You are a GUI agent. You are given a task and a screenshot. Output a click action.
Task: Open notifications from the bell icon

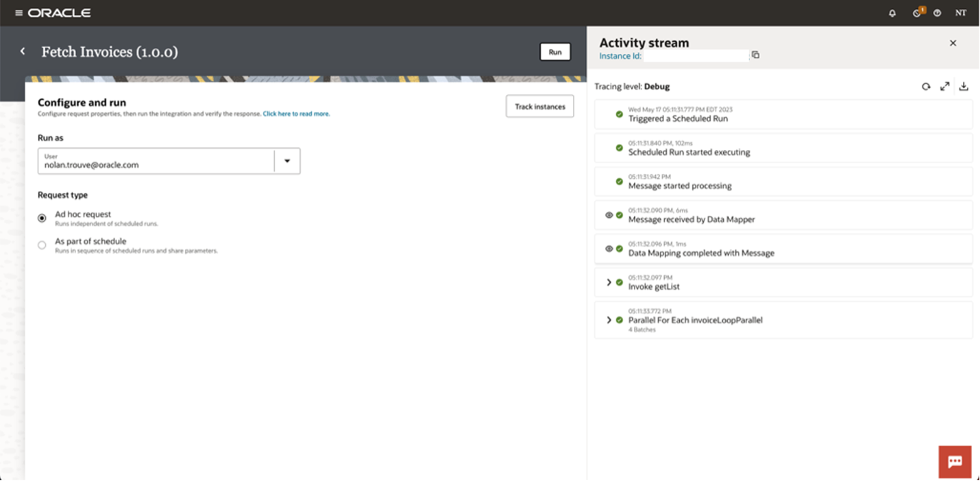892,12
